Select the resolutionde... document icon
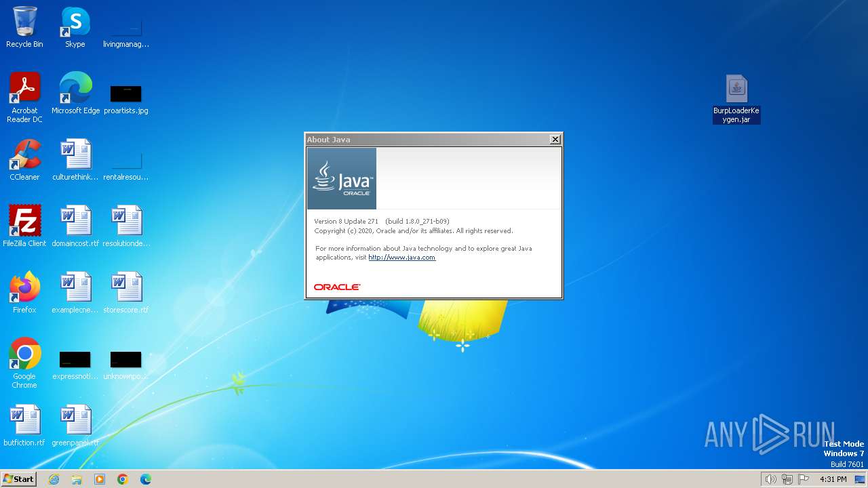Screen dimensions: 868x488 coord(126,226)
